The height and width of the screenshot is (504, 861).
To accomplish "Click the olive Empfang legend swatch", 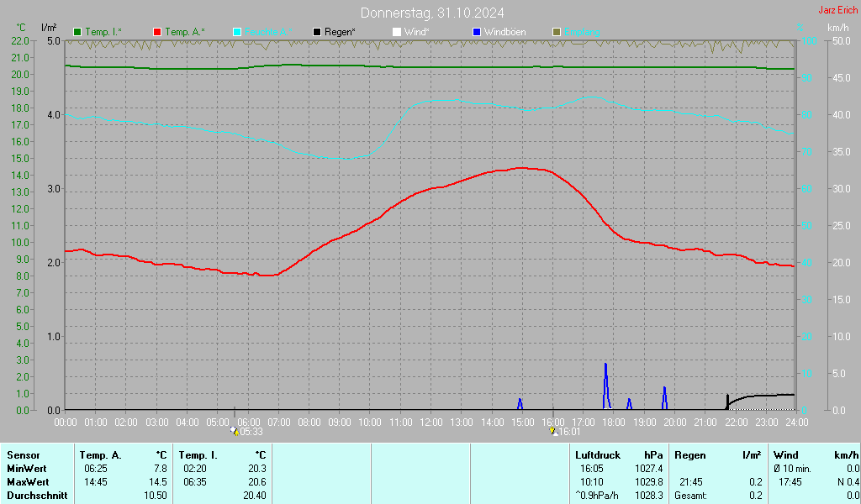I will click(x=557, y=32).
